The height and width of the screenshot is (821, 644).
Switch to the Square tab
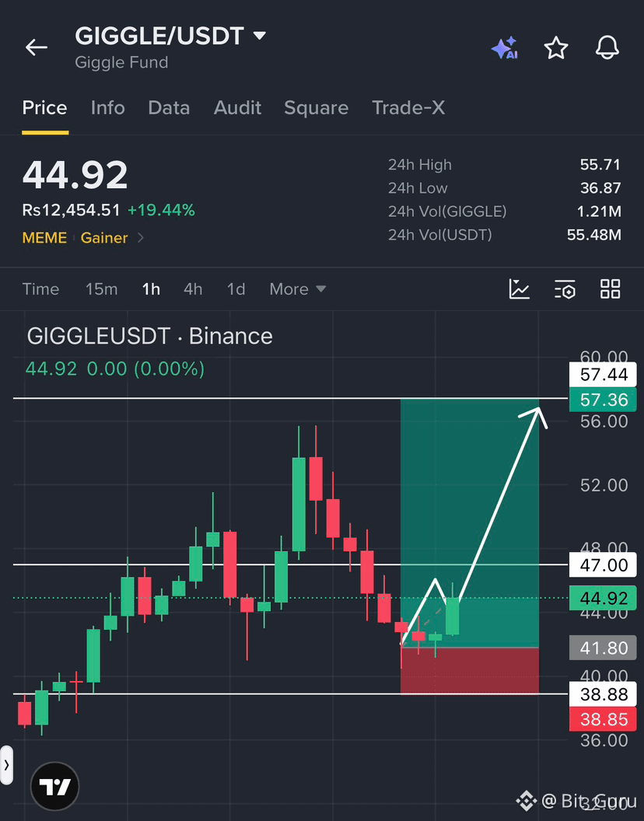316,108
